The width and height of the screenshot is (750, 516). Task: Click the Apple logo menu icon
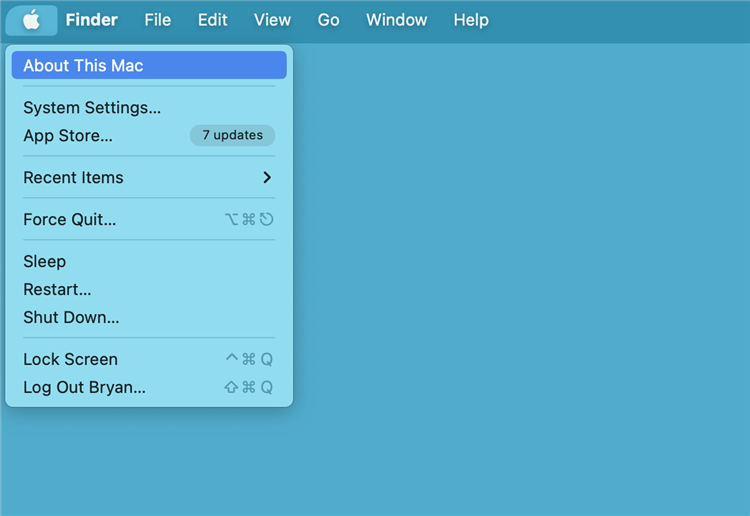pos(32,20)
